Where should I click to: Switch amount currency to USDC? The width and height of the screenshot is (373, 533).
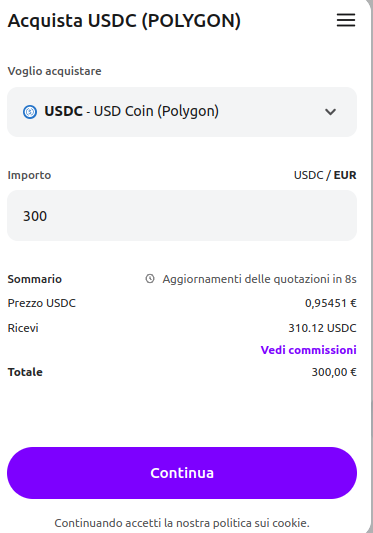tap(308, 175)
